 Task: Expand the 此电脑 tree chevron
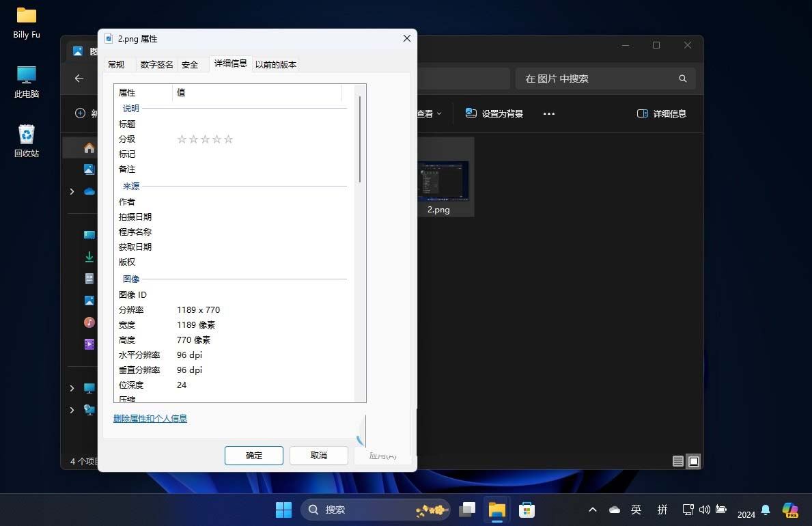coord(72,388)
